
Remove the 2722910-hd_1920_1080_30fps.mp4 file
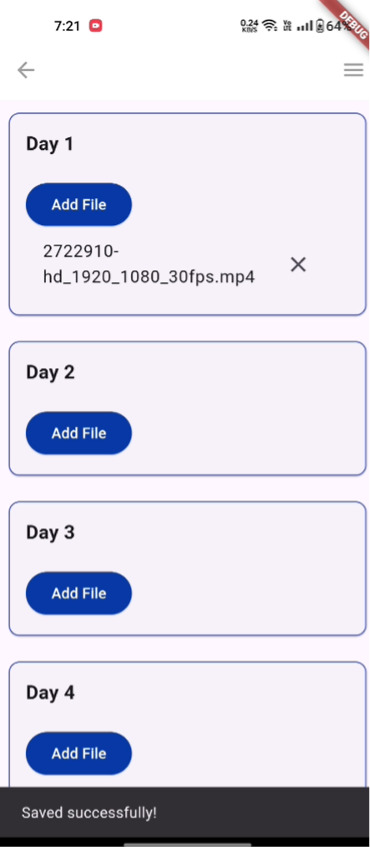tap(298, 265)
